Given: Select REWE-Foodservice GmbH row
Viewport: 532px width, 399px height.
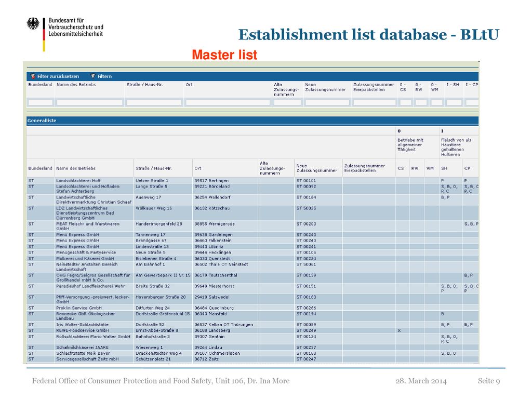Looking at the screenshot, I should 252,330.
